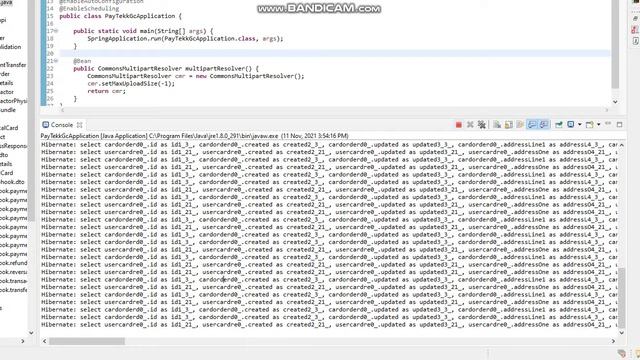Click the console horizontal scroll right arrow
The height and width of the screenshot is (360, 640).
coord(613,341)
